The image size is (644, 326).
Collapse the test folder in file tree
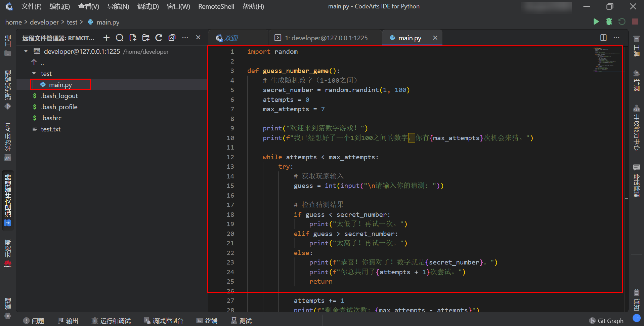click(34, 73)
